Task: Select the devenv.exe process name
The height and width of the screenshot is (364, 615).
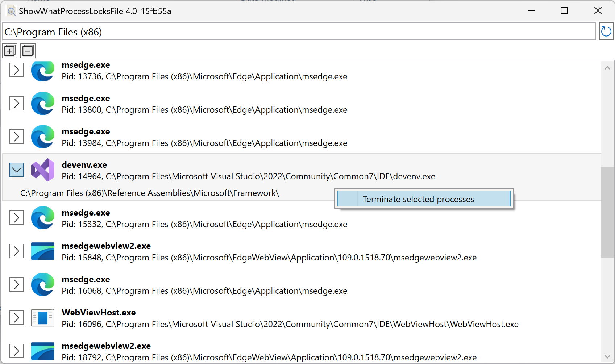Action: [x=84, y=165]
